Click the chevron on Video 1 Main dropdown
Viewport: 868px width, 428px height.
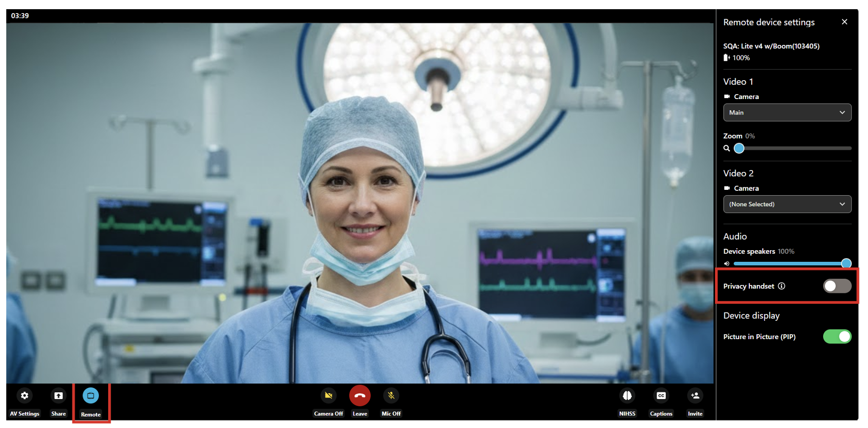[x=842, y=113]
